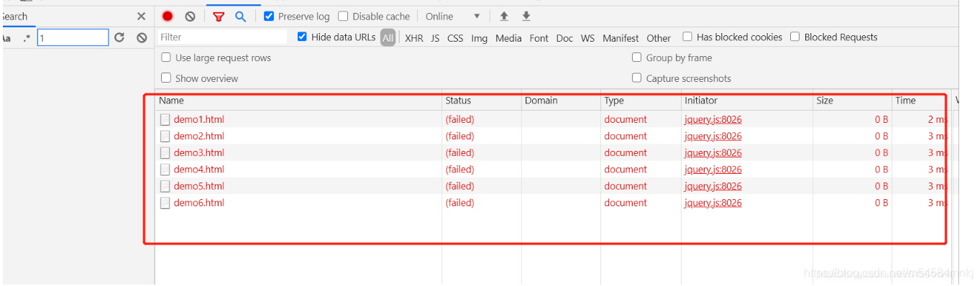
Task: Filter requests by Doc
Action: (564, 38)
